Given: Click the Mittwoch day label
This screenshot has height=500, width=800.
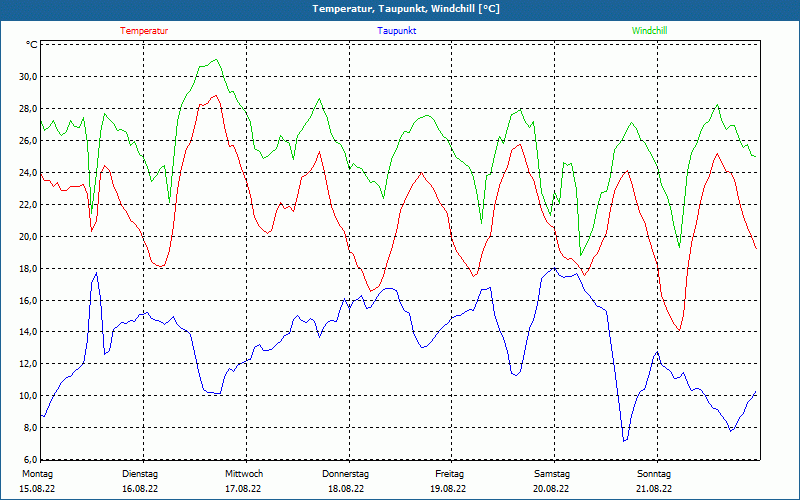Looking at the screenshot, I should tap(244, 474).
